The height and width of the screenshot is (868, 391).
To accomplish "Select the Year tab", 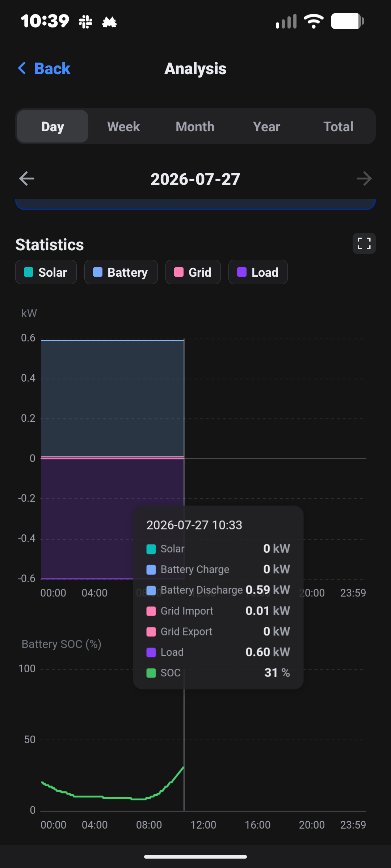I will 267,127.
